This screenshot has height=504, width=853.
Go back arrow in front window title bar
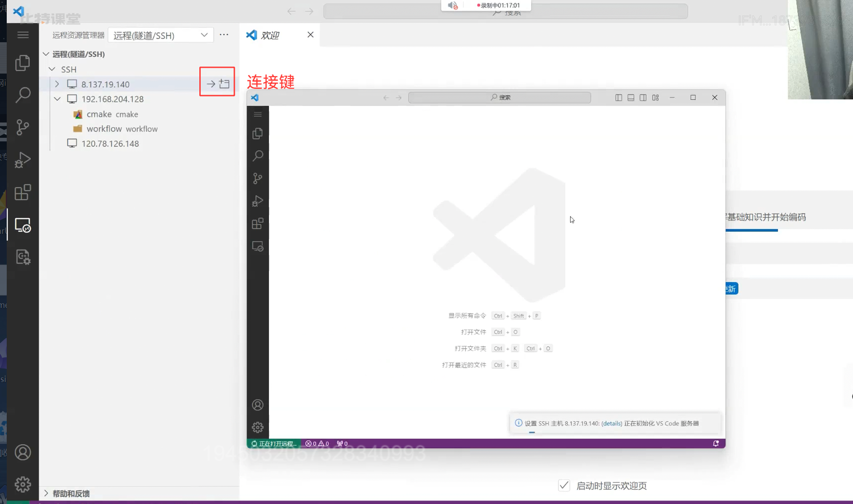pyautogui.click(x=386, y=97)
